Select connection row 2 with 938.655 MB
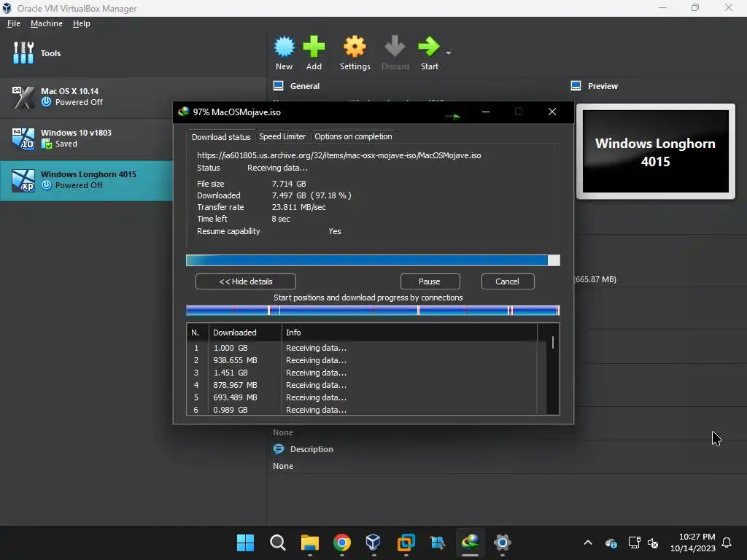Image resolution: width=747 pixels, height=560 pixels. [x=367, y=360]
